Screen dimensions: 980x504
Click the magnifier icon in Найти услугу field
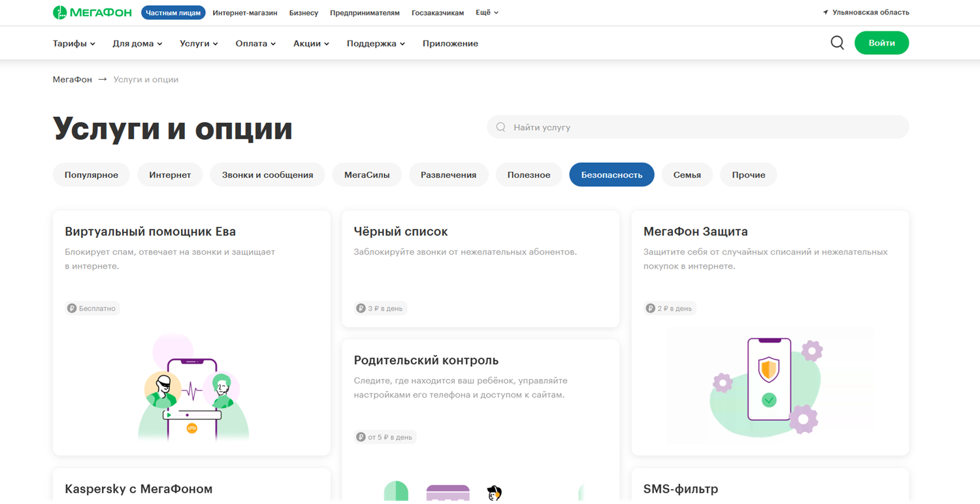(501, 127)
